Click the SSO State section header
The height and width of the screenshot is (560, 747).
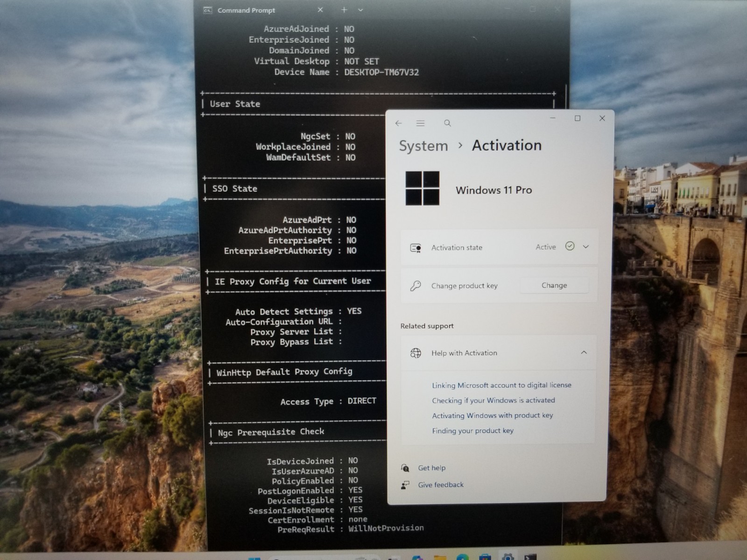235,189
